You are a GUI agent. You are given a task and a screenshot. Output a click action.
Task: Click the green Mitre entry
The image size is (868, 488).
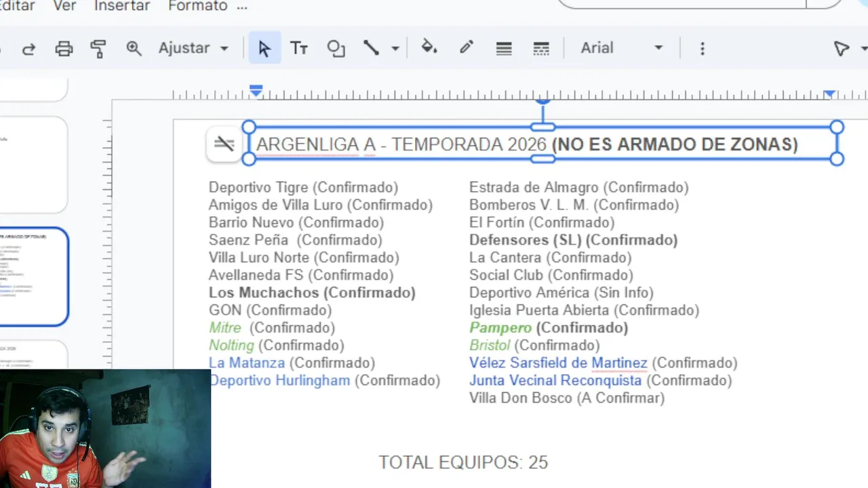(225, 327)
